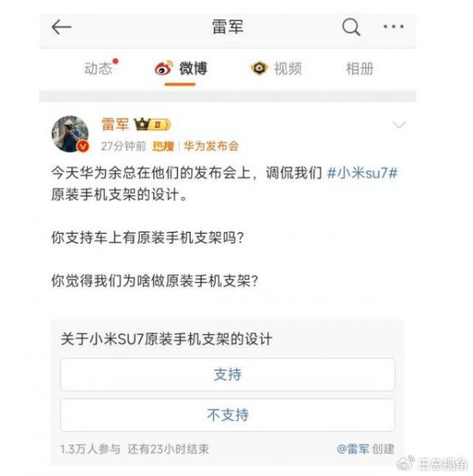Vote 不支持 in the poll
This screenshot has height=476, width=473.
[x=228, y=415]
